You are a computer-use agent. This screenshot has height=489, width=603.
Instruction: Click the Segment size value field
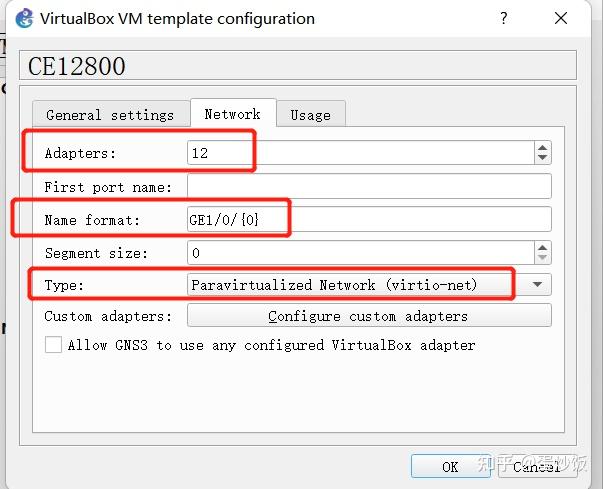pyautogui.click(x=360, y=253)
